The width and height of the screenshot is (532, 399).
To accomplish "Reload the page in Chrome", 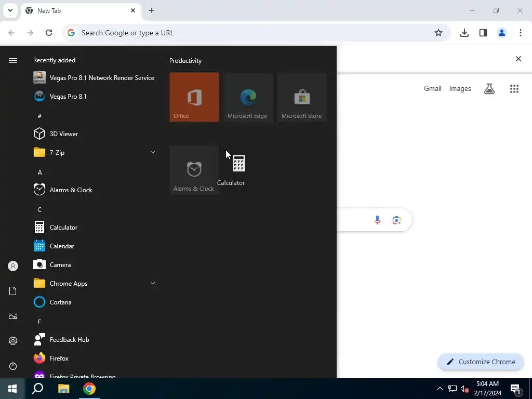I will 49,33.
